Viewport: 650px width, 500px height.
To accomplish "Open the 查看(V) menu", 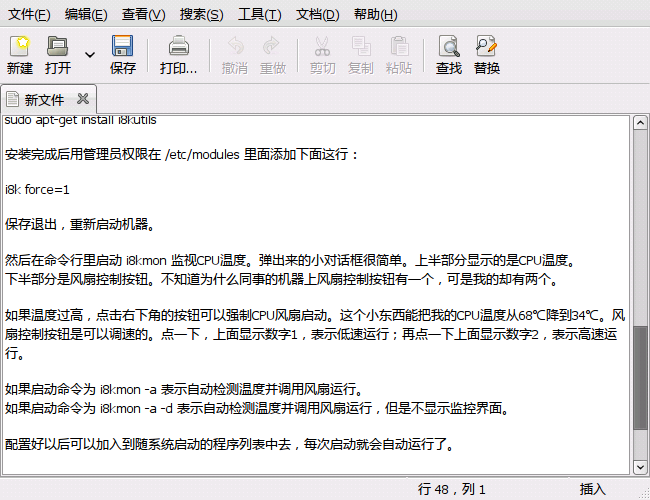I will tap(143, 15).
